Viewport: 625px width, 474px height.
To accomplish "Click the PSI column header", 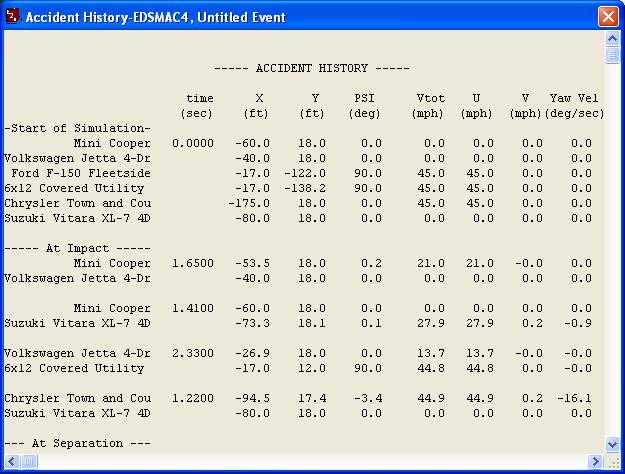I will click(x=364, y=98).
